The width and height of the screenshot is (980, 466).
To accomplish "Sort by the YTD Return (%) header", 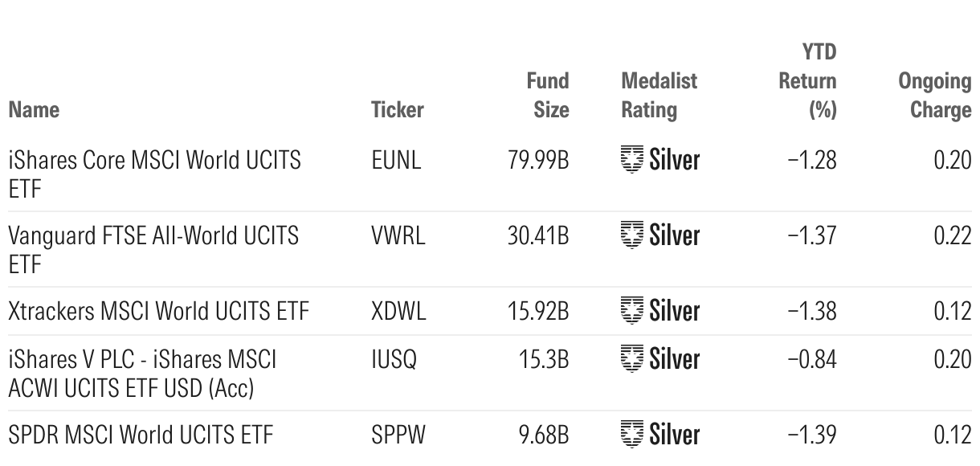I will point(807,81).
